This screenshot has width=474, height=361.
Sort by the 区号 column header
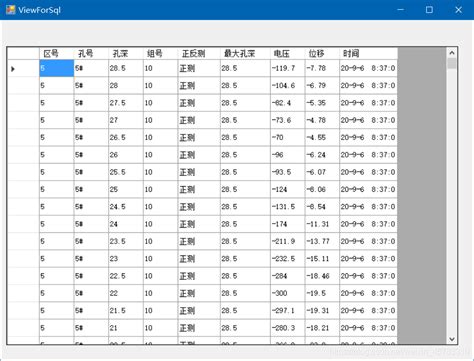[x=56, y=53]
